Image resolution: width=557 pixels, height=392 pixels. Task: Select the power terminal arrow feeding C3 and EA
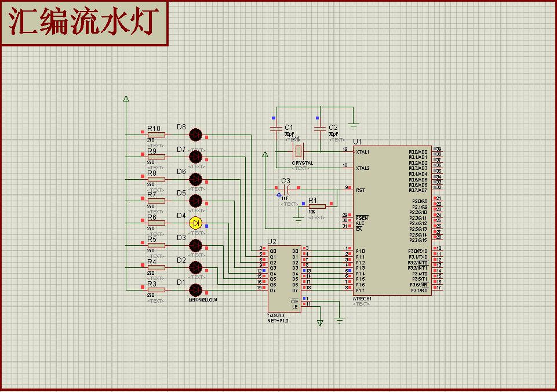265,154
